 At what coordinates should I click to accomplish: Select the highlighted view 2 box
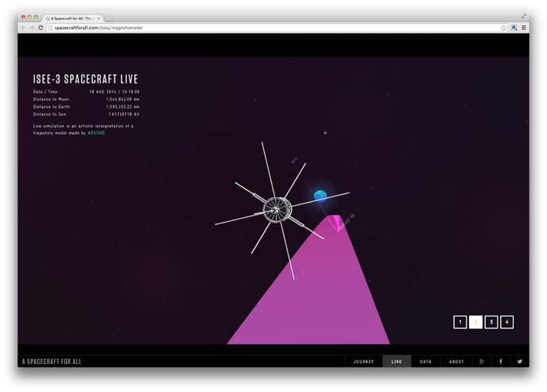pyautogui.click(x=475, y=322)
